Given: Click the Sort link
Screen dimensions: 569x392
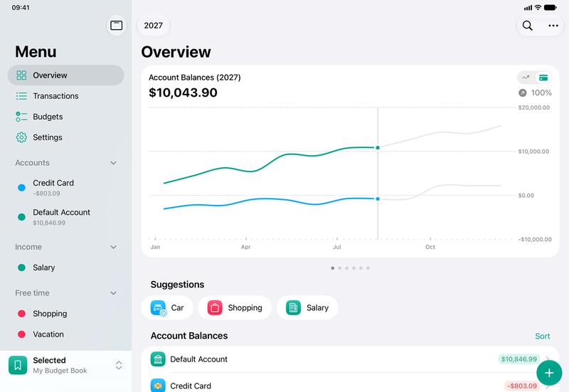Looking at the screenshot, I should click(542, 336).
